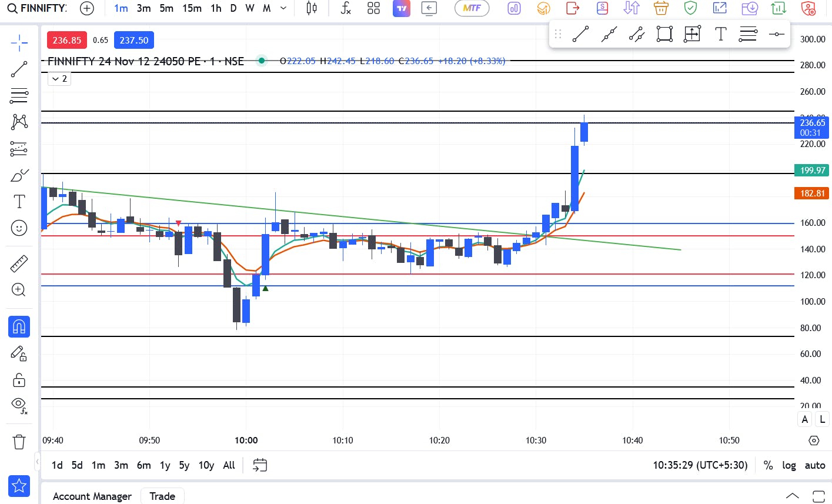Select trend line in floating drawing toolbar
Viewport: 832px width, 504px height.
click(580, 34)
